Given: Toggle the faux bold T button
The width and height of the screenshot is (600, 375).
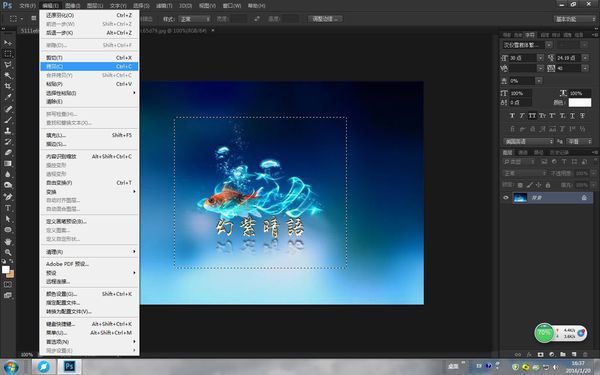Looking at the screenshot, I should point(512,116).
